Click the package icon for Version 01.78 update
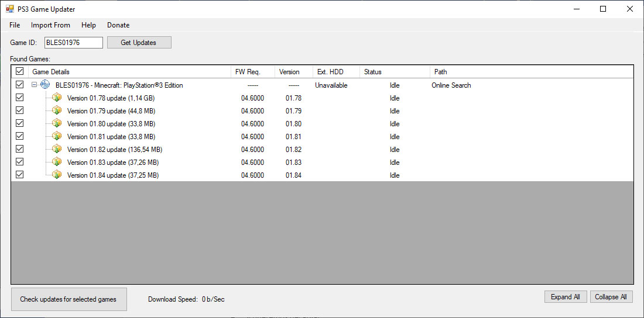Image resolution: width=644 pixels, height=318 pixels. [x=57, y=98]
